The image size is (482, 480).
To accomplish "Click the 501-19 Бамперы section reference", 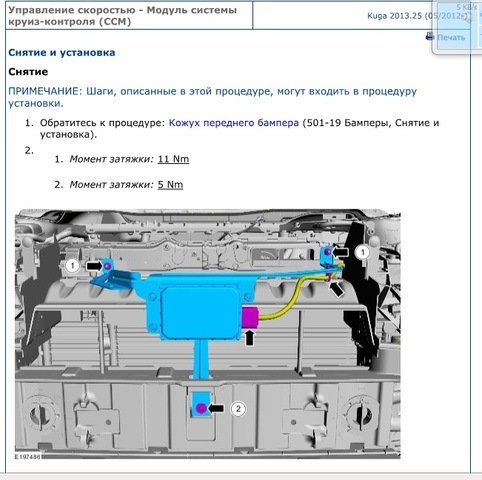I will point(347,123).
